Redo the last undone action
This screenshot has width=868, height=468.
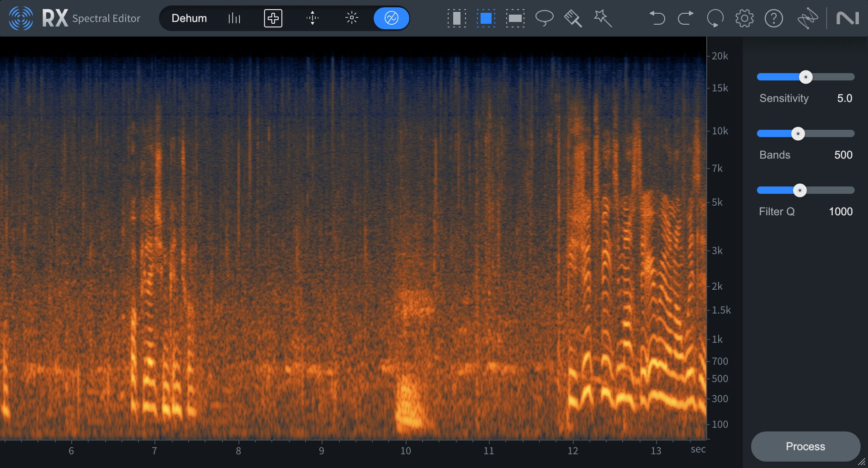coord(685,18)
